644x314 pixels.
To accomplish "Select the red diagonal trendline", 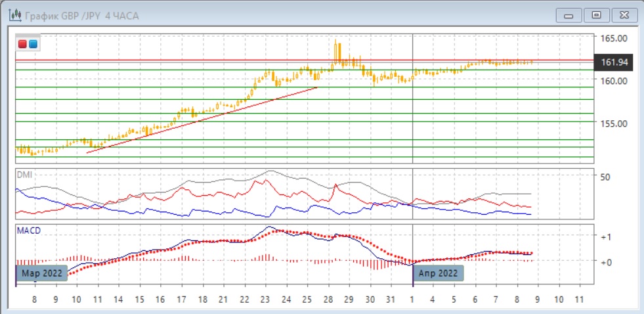I will (202, 120).
